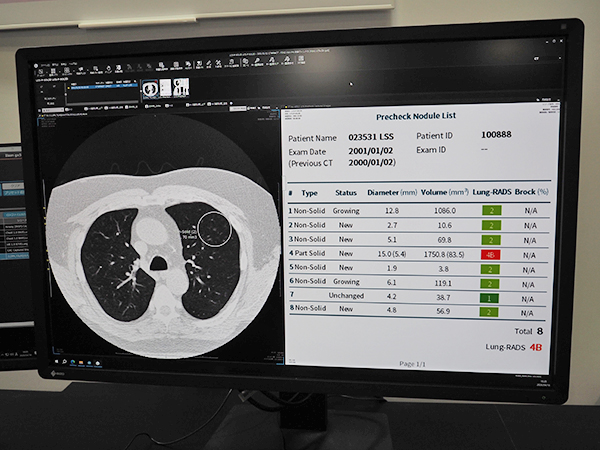Select nodule 5 volume value 3.8
This screenshot has height=450, width=600.
(443, 269)
